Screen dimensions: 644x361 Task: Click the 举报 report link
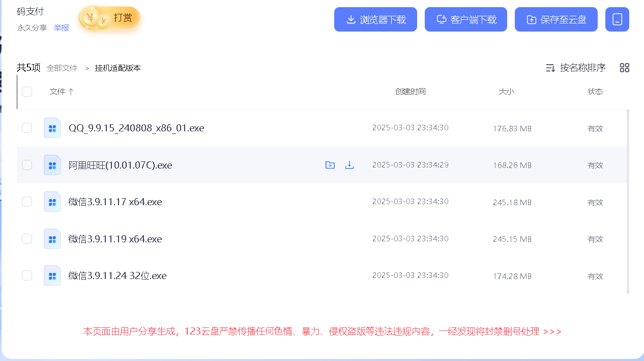62,27
